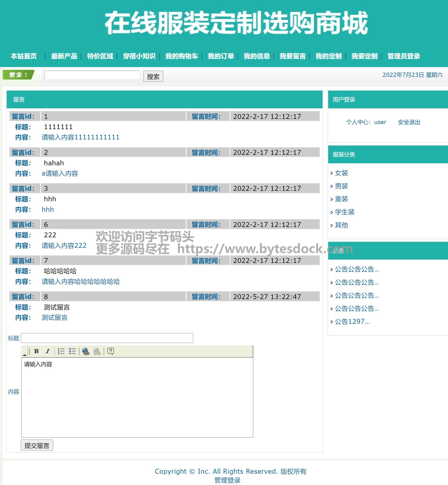
Task: Click the 安全退出 logout link
Action: [x=409, y=122]
